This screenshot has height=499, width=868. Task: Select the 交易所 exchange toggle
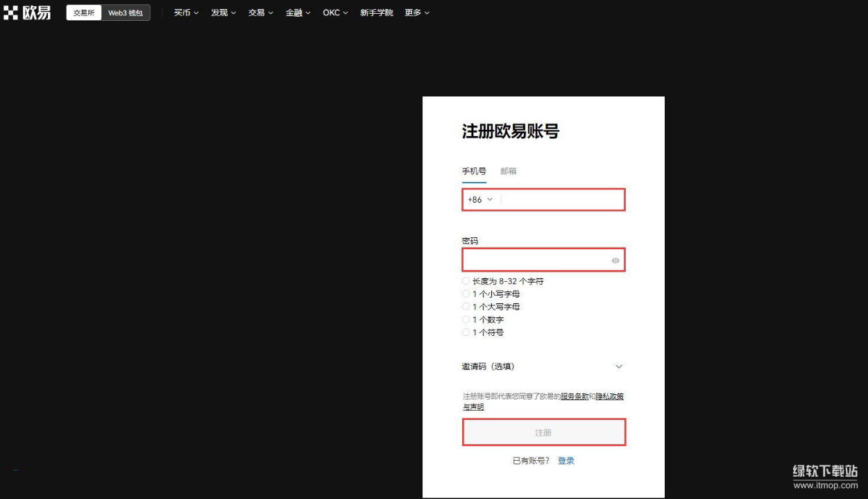coord(84,12)
